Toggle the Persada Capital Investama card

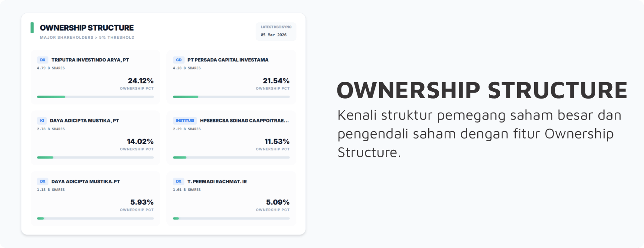pos(231,76)
